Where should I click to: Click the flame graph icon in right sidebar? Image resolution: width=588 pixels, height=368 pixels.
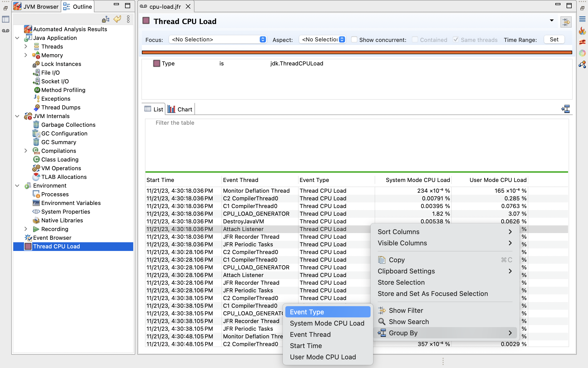[582, 31]
